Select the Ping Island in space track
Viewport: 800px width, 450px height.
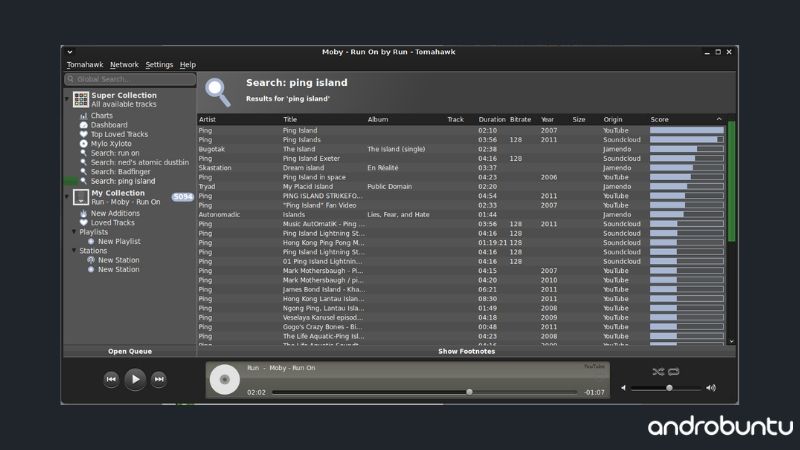tap(461, 178)
